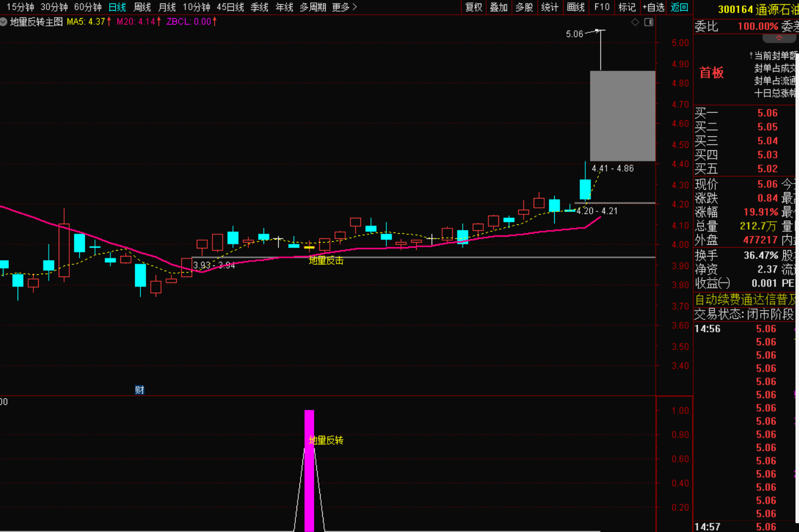Click the 复权 adjustment button
This screenshot has width=799, height=532.
[x=474, y=7]
